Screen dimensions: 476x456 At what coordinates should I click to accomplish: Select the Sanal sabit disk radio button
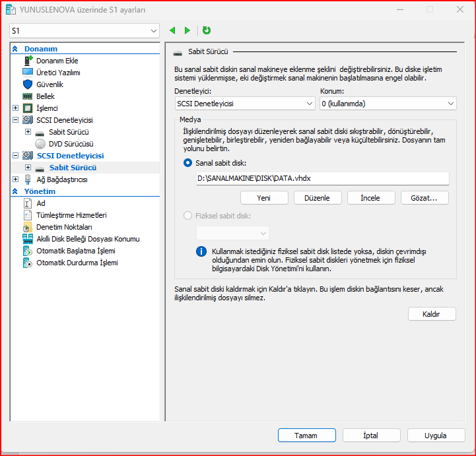(188, 162)
